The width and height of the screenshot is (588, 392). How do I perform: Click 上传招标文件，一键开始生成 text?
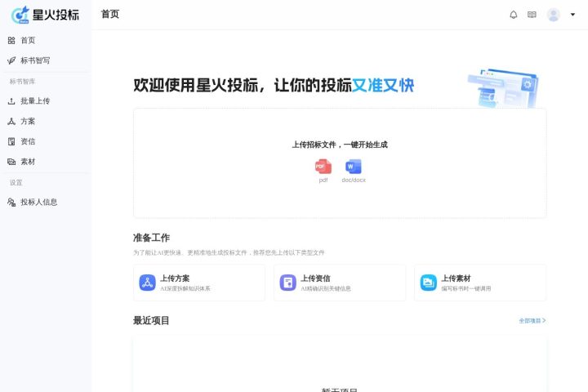coord(340,145)
